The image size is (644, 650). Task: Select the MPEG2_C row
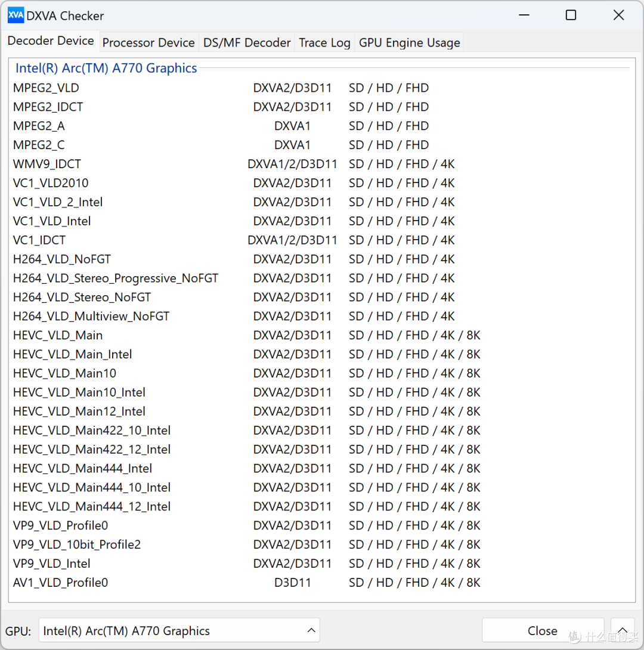pyautogui.click(x=321, y=145)
